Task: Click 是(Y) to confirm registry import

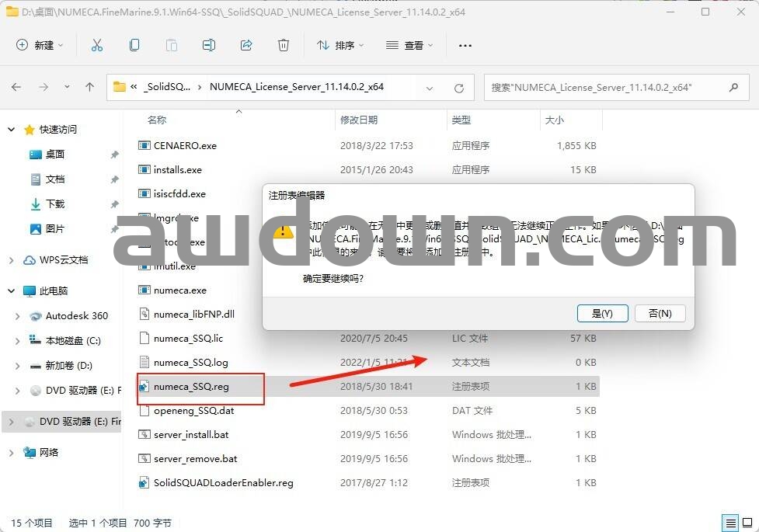Action: point(602,313)
